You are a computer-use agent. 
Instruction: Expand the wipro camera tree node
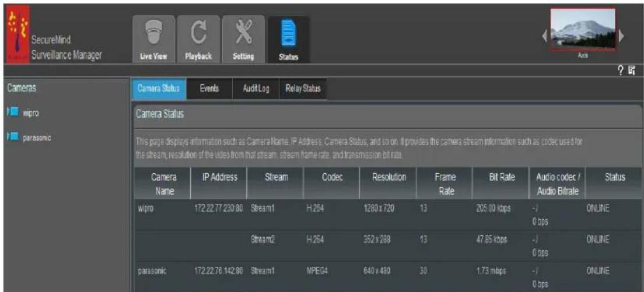[x=8, y=113]
